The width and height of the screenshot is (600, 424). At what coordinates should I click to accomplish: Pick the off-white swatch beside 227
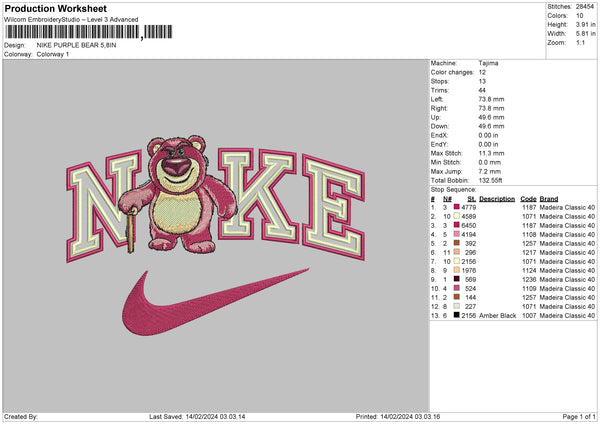[457, 306]
